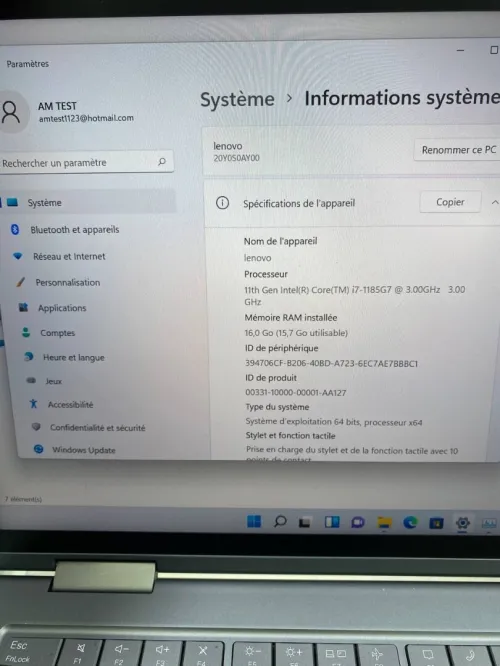The height and width of the screenshot is (666, 500).
Task: Click the user account avatar
Action: [11, 112]
